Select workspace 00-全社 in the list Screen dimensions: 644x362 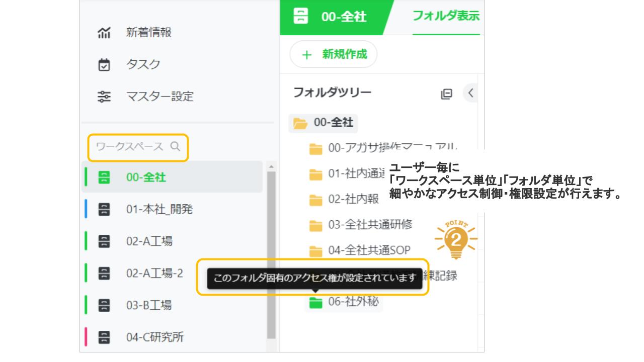click(x=172, y=177)
